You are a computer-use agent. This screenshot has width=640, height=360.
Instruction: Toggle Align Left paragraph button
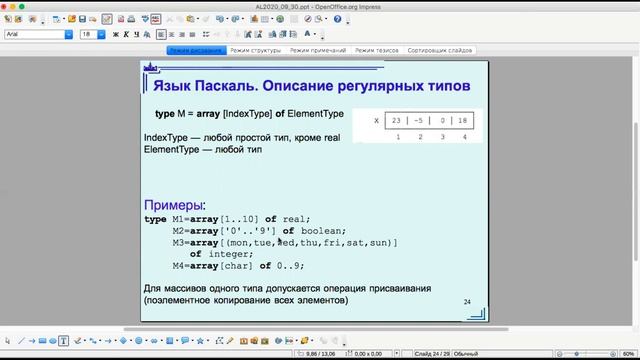(x=161, y=35)
